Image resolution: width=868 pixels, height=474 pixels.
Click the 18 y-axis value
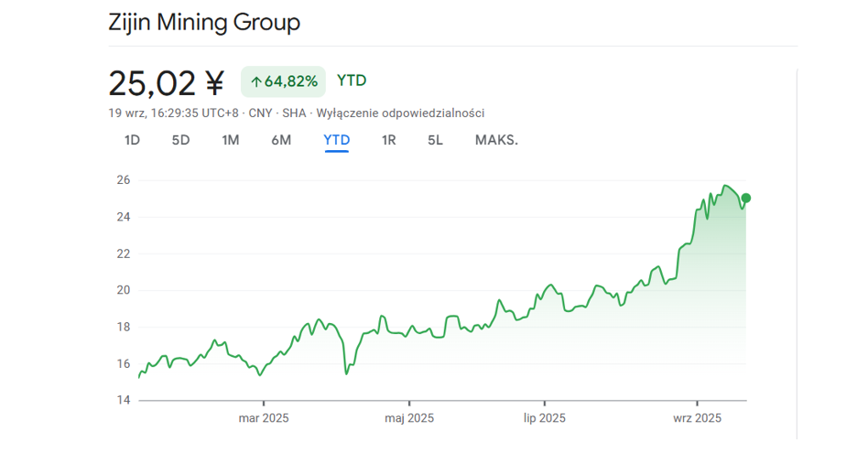(124, 327)
